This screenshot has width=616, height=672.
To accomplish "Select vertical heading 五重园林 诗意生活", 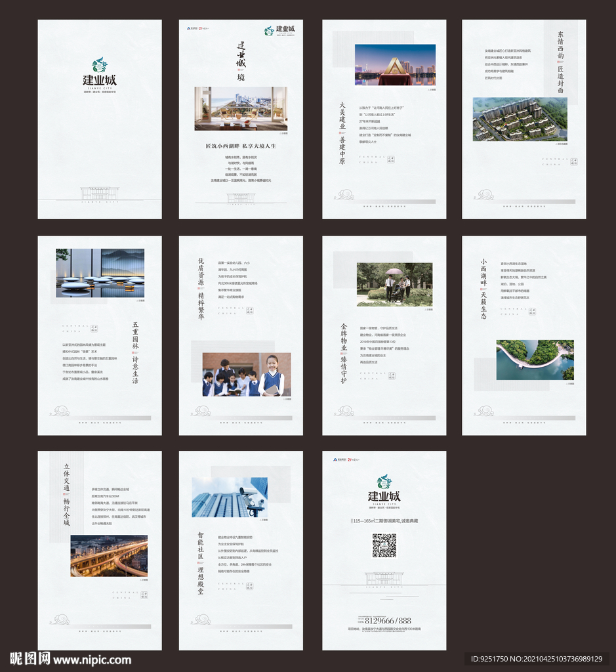I will (x=135, y=352).
